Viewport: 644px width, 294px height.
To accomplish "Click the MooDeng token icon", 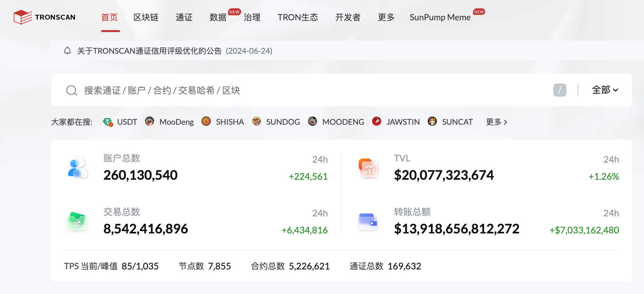I will point(150,121).
